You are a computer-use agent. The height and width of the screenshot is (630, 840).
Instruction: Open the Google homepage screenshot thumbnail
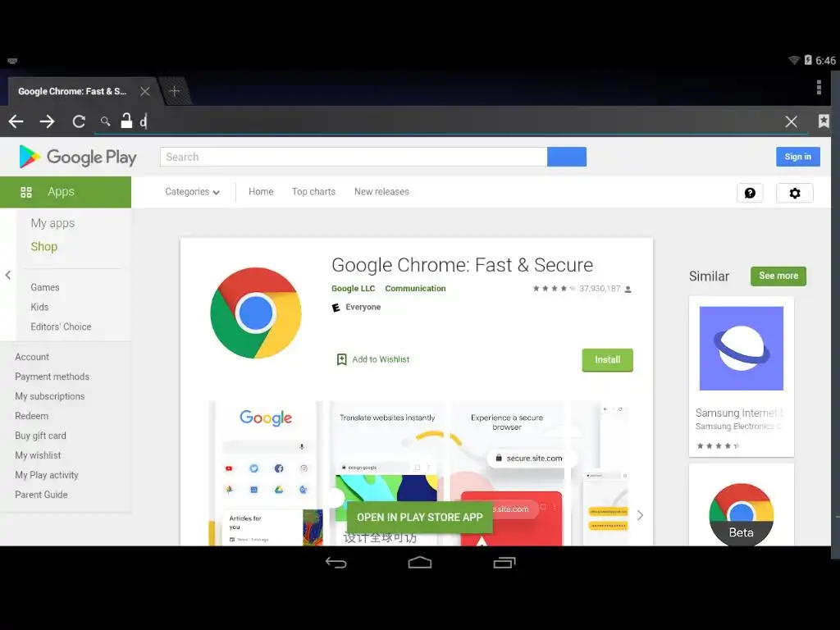pyautogui.click(x=266, y=473)
